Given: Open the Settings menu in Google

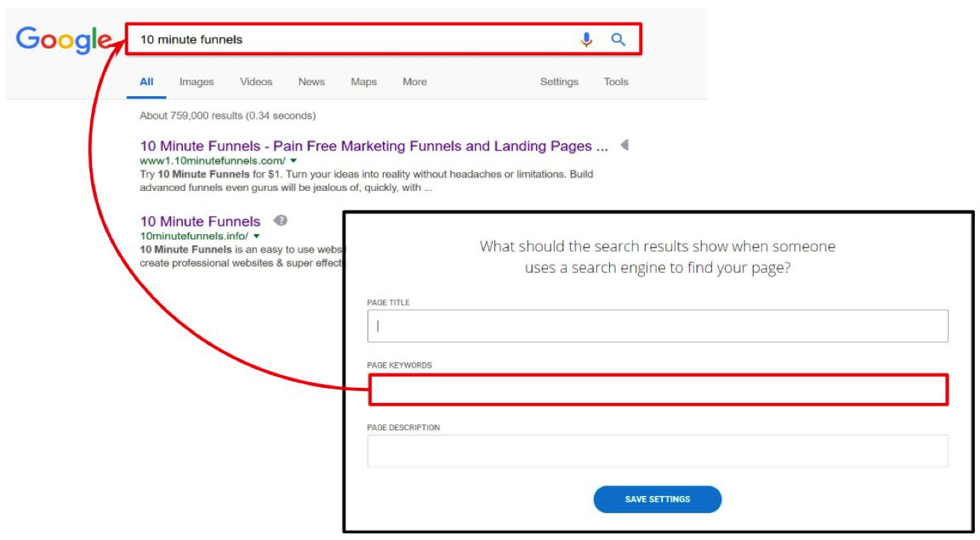Looking at the screenshot, I should tap(559, 82).
